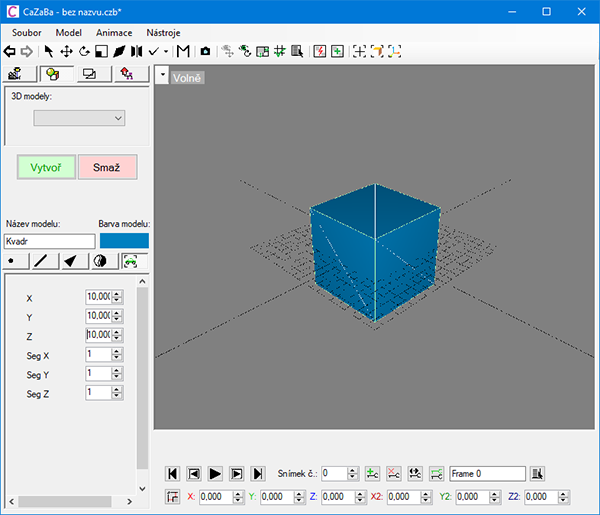The width and height of the screenshot is (600, 515).
Task: Open the Animace menu
Action: tap(114, 32)
